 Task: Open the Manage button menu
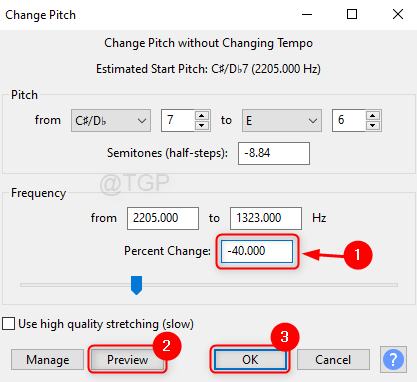click(47, 360)
